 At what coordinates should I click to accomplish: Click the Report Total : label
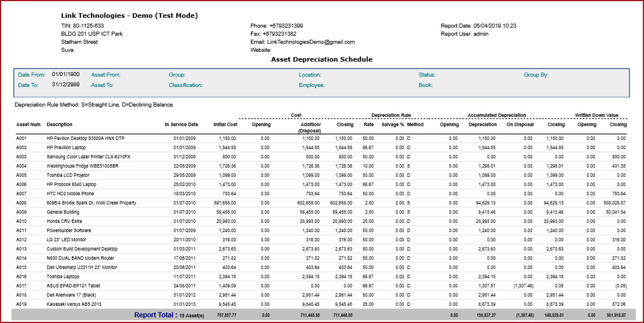pos(155,315)
